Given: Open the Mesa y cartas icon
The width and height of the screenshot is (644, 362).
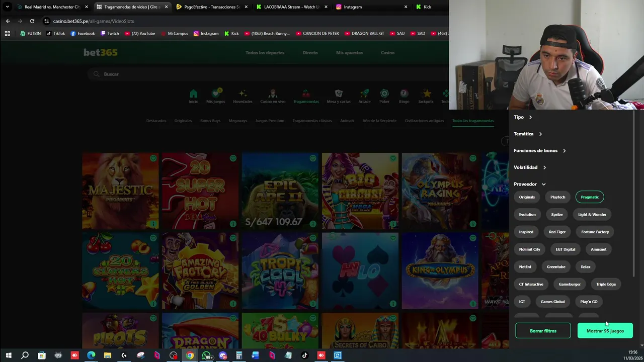Looking at the screenshot, I should [x=339, y=94].
